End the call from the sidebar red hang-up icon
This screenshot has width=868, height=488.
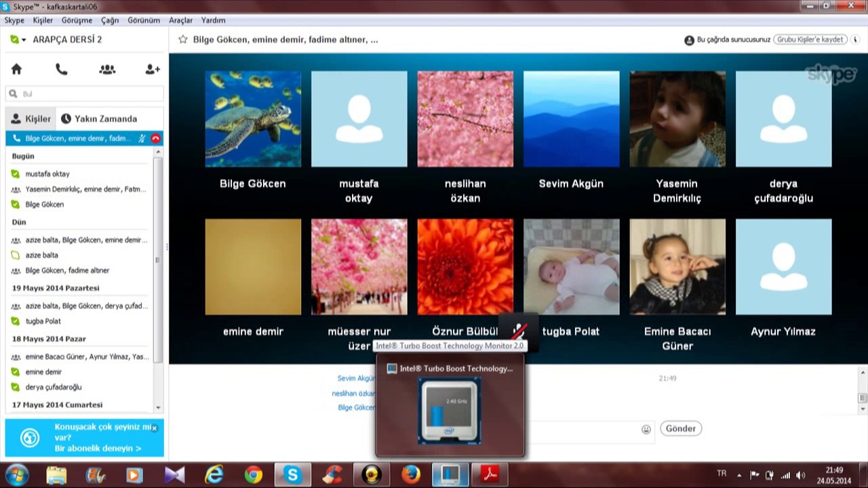(x=155, y=138)
